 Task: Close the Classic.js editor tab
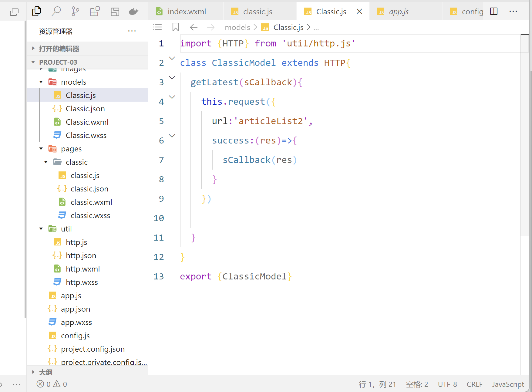[359, 12]
